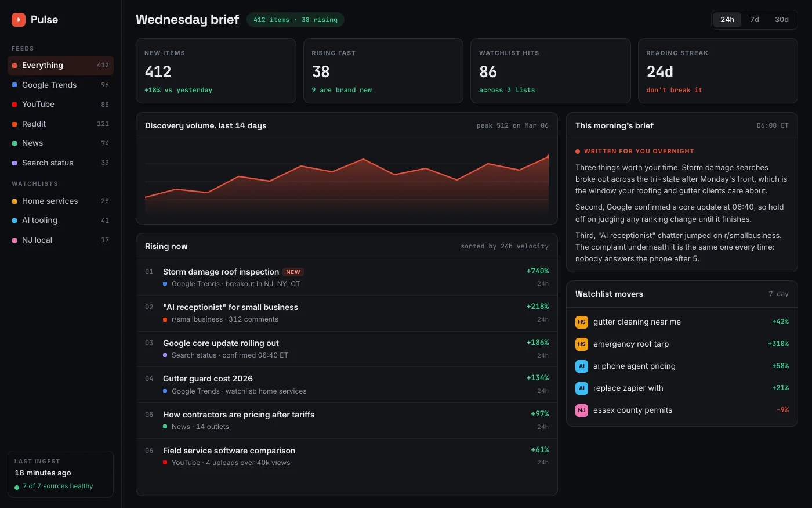Open How contractors are pricing after tariffs

point(347,420)
